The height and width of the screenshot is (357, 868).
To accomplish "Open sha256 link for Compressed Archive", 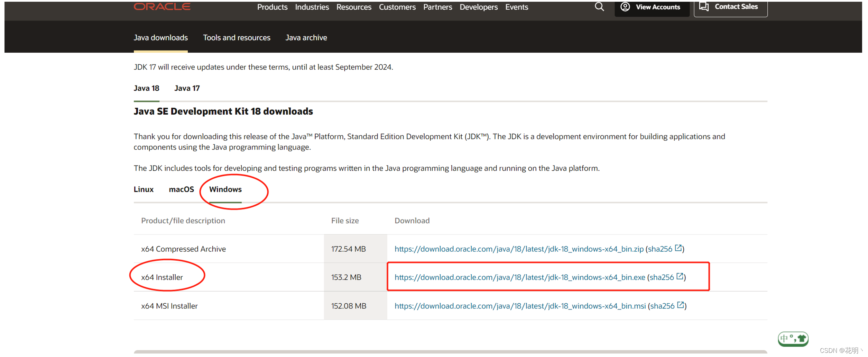I will [660, 249].
